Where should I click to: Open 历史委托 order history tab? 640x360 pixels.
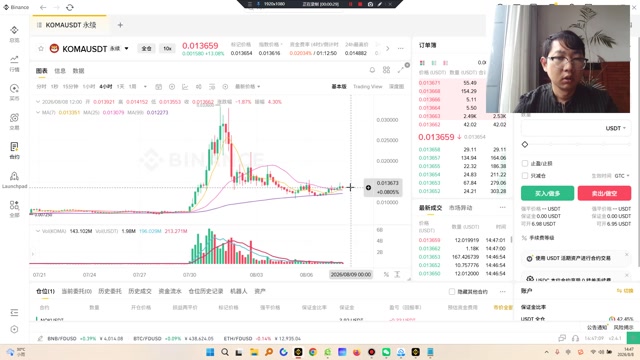[110, 291]
